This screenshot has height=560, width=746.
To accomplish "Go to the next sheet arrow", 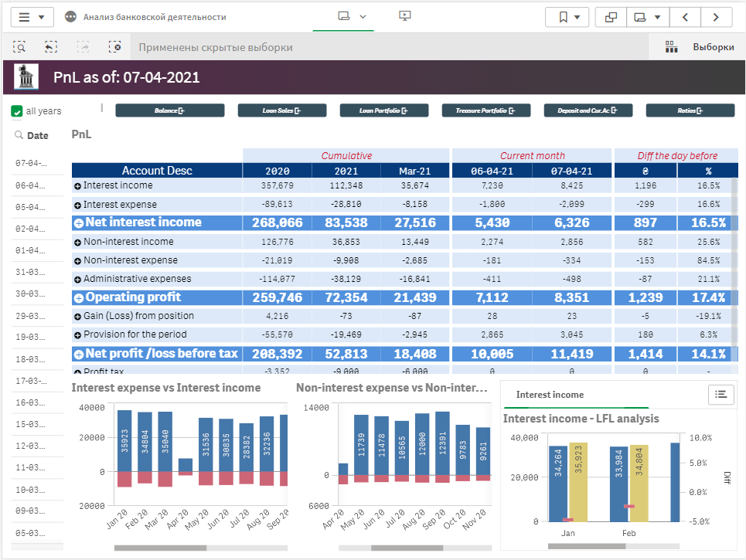I will click(717, 17).
